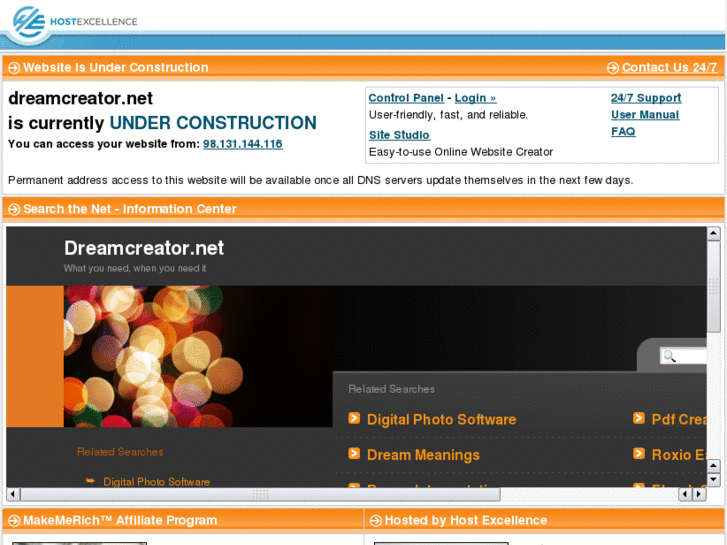Click 'User-friendly, fast, and reliable.' text
The width and height of the screenshot is (727, 545).
tap(448, 115)
